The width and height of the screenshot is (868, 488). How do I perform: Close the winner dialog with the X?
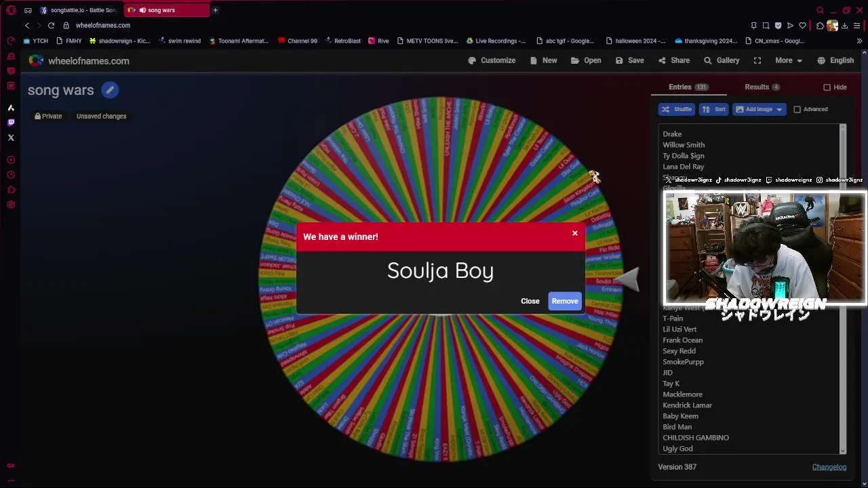coord(574,233)
